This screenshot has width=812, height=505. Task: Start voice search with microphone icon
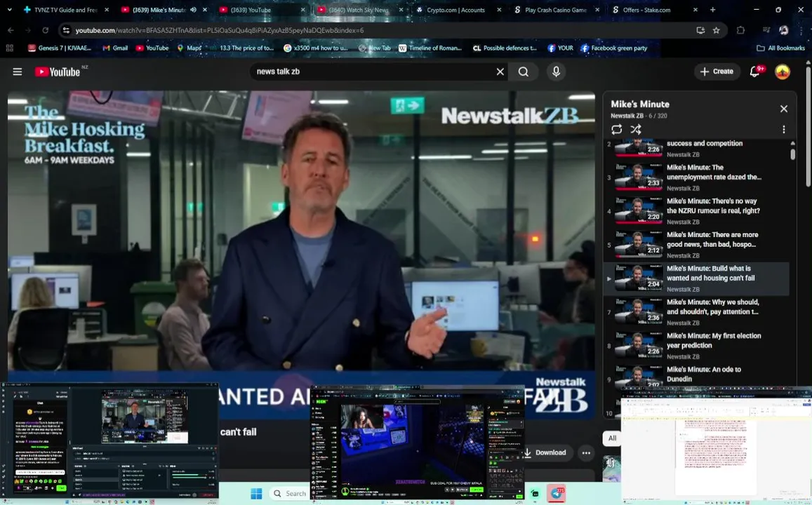tap(556, 72)
